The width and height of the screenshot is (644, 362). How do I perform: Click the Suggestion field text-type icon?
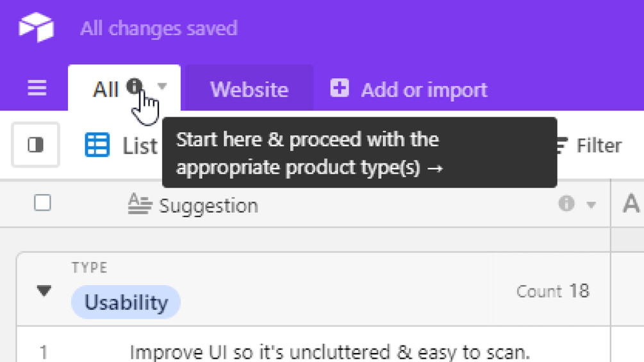click(x=139, y=204)
